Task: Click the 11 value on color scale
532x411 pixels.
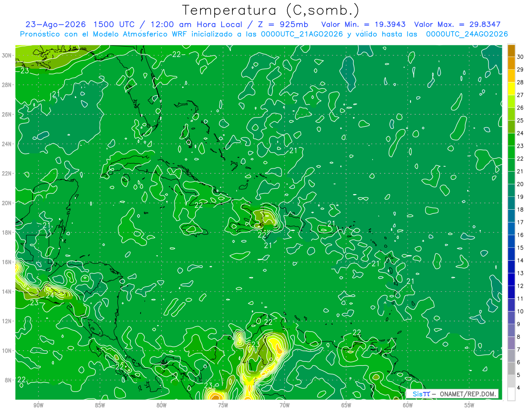Action: (520, 298)
